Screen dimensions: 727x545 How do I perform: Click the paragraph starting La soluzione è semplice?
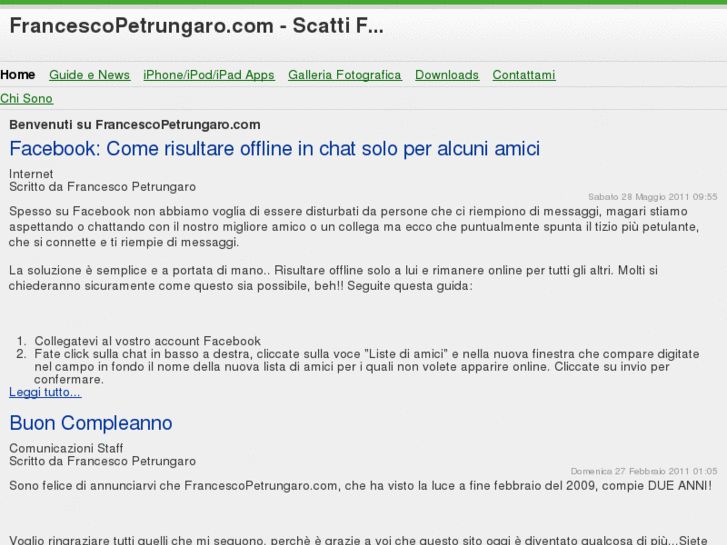[x=333, y=278]
